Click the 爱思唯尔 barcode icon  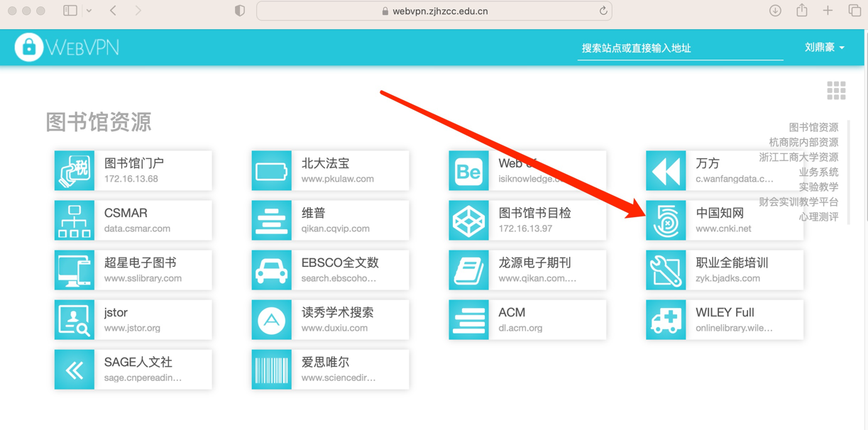(x=272, y=369)
